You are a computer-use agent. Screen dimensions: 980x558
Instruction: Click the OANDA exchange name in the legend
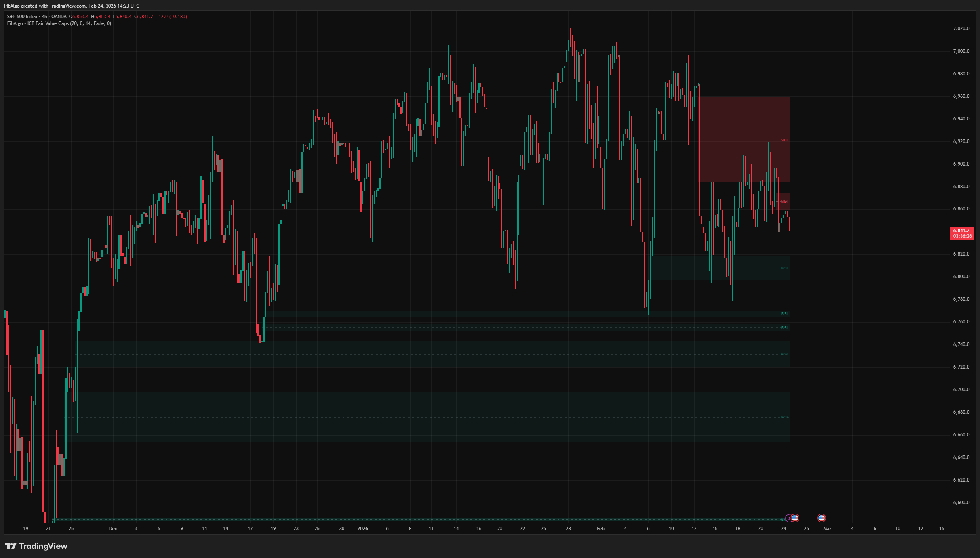coord(59,17)
